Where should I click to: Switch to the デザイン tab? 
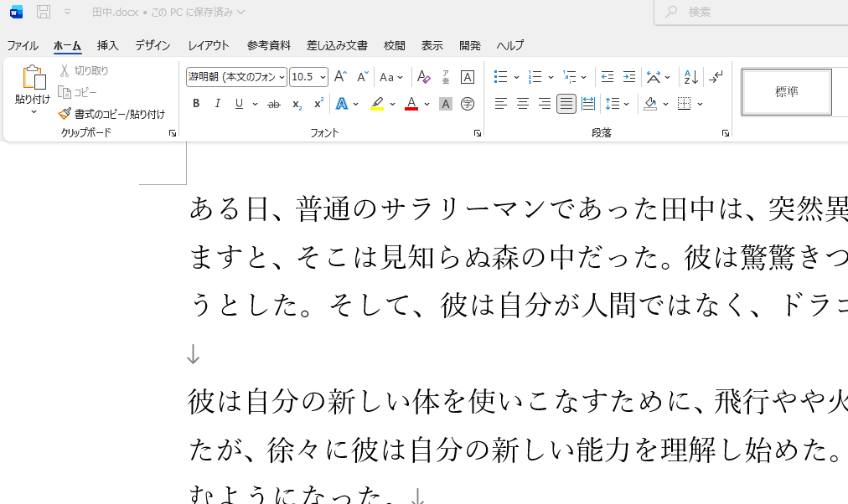coord(153,45)
